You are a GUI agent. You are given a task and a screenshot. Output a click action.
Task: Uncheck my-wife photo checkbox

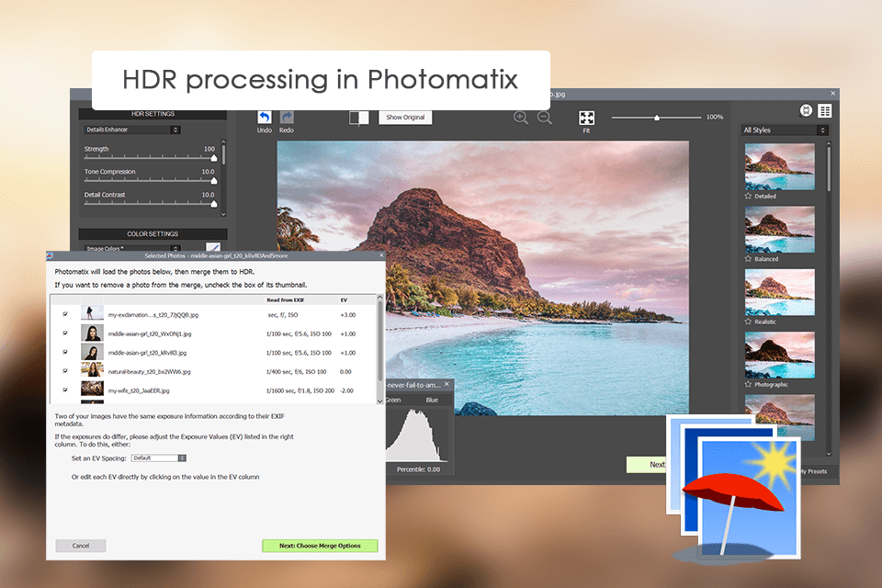pyautogui.click(x=65, y=390)
